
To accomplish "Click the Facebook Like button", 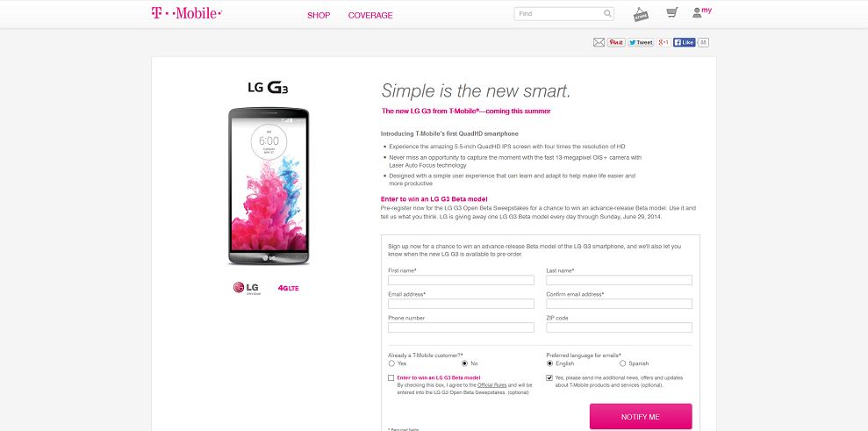I will [x=685, y=43].
